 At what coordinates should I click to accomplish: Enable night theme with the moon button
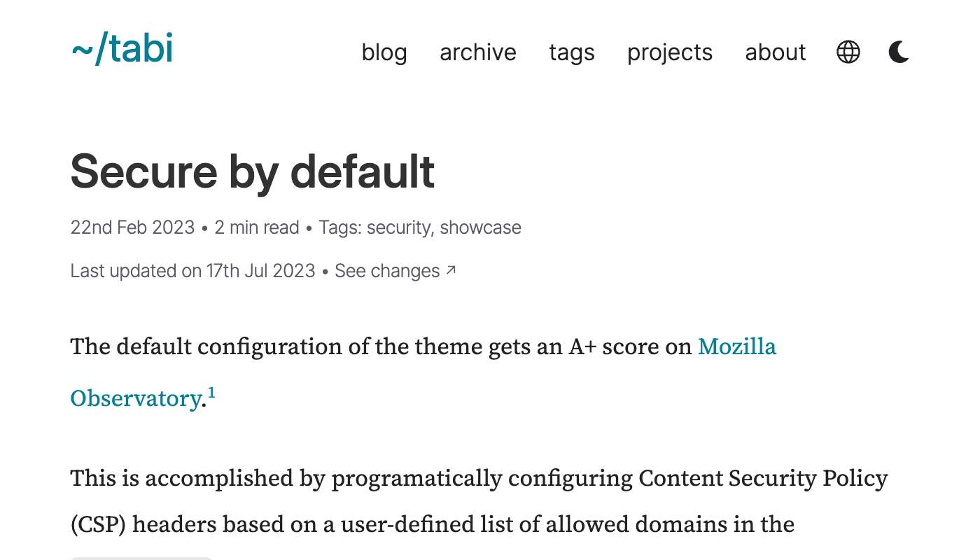(x=898, y=52)
